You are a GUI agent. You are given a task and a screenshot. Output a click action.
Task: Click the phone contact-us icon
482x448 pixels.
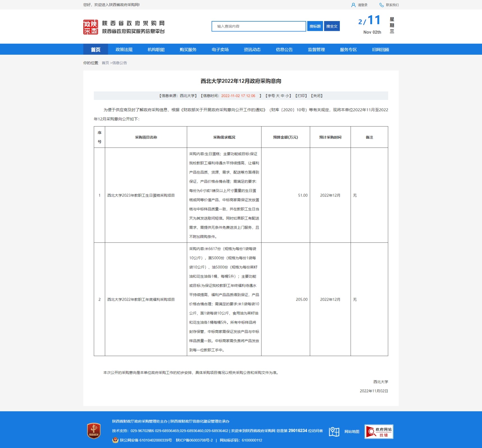(x=381, y=5)
